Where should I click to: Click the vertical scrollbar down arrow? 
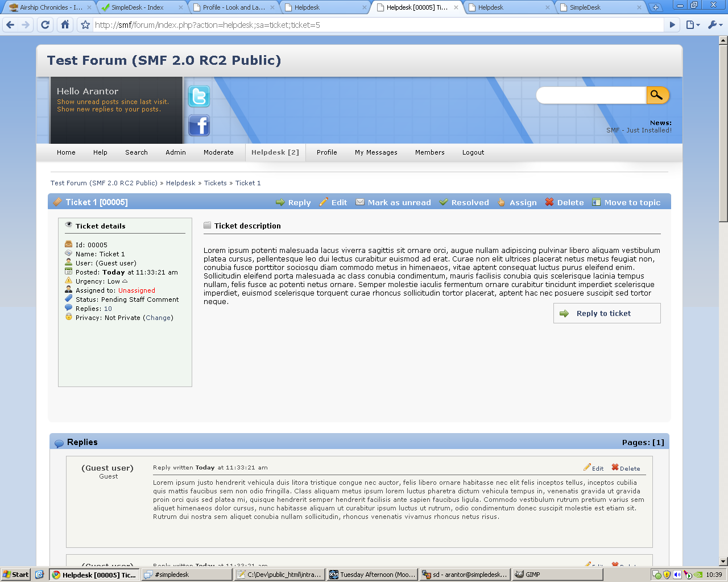[723, 561]
